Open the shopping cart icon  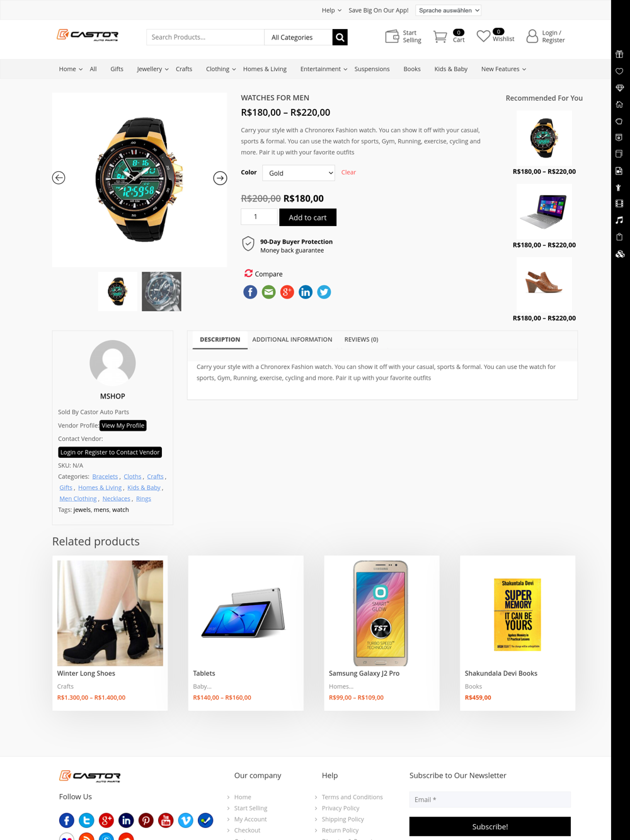point(440,37)
